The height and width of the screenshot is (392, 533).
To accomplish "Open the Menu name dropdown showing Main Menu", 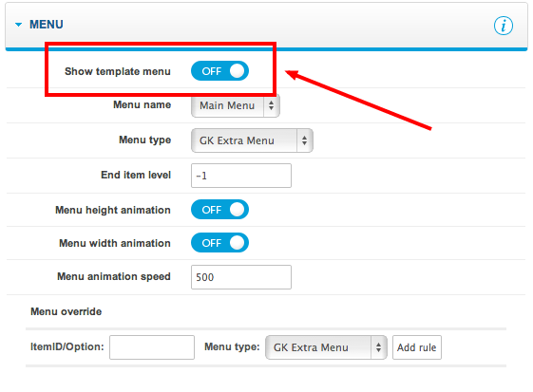I will coord(236,105).
